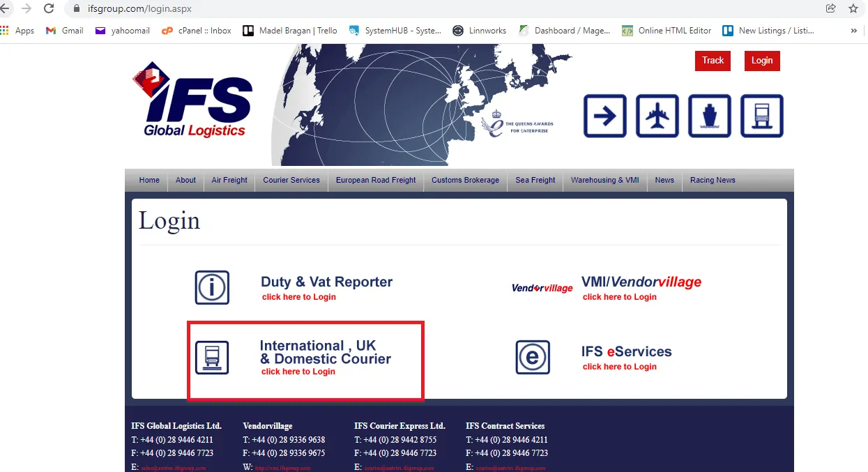Screen dimensions: 868x472
Task: Click the Vendorvillage logo
Action: 542,288
